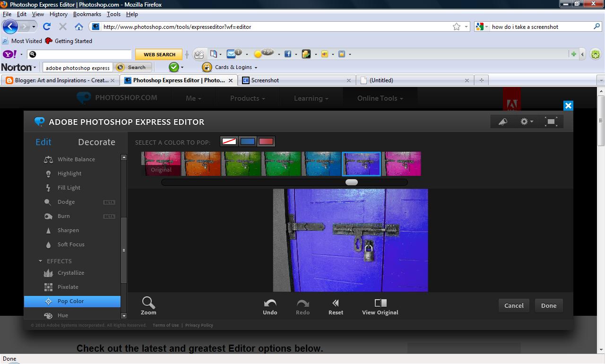Bookmark this page with the star
Screen dimensions: 605x364
pos(457,26)
